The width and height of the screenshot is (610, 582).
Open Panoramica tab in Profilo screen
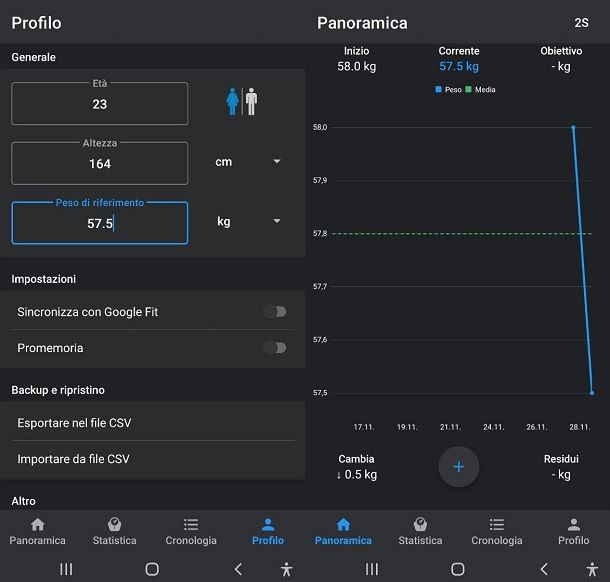click(38, 531)
